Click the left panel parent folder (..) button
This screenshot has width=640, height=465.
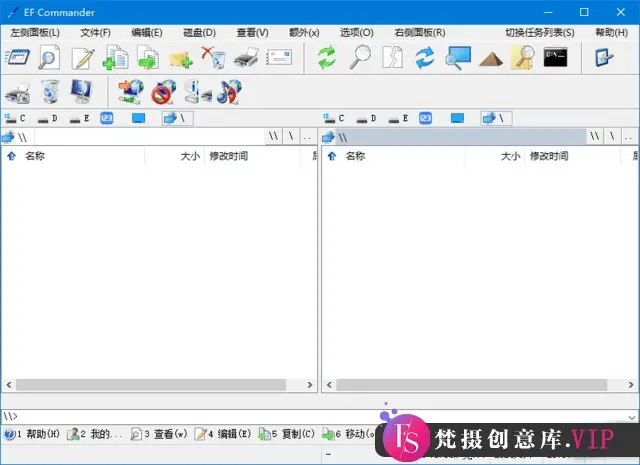(308, 137)
